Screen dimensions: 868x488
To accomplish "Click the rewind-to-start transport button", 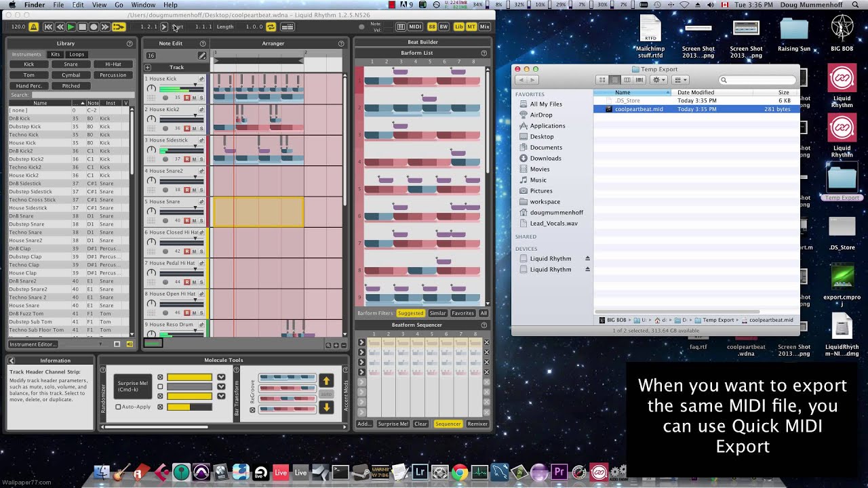I will [47, 27].
